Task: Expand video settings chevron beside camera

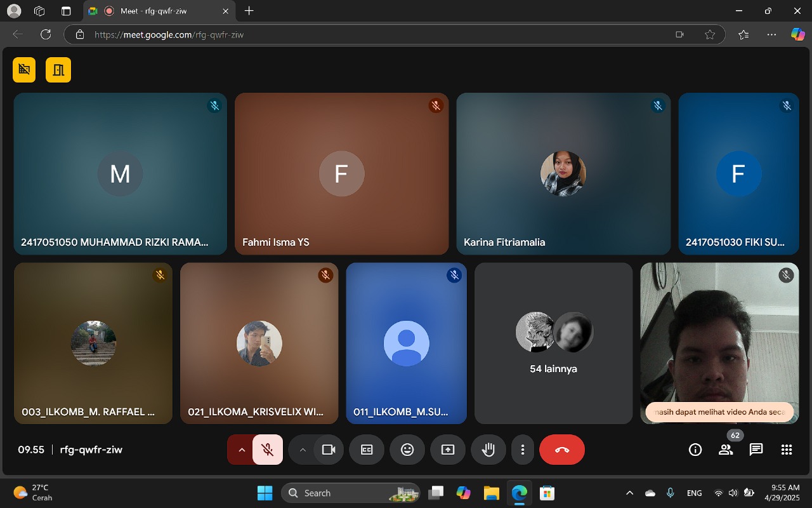Action: point(303,450)
